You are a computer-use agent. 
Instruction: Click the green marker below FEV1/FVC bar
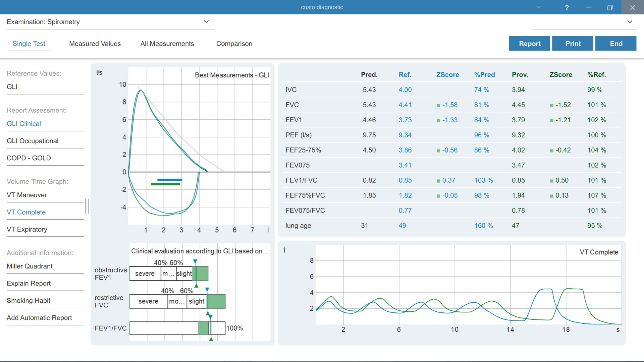click(x=211, y=339)
